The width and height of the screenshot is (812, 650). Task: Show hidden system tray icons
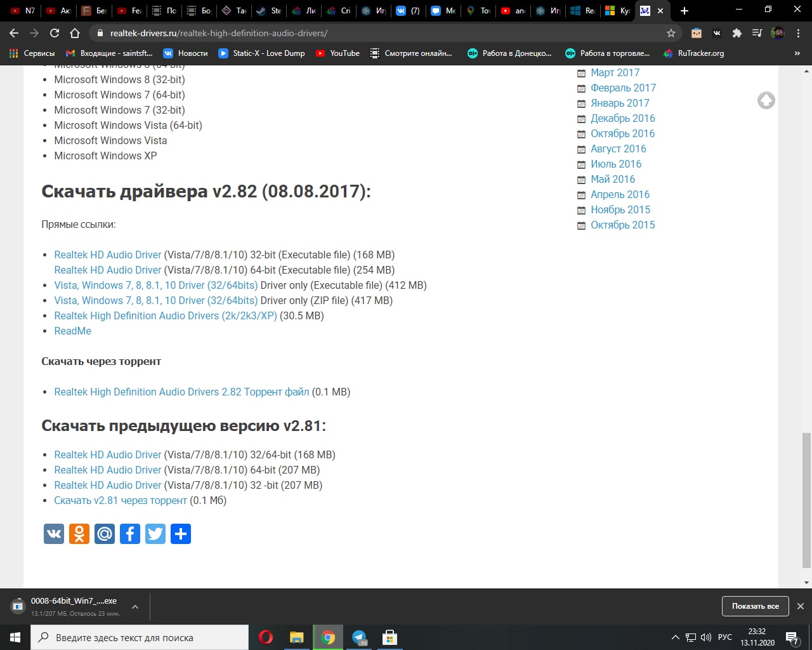click(675, 637)
